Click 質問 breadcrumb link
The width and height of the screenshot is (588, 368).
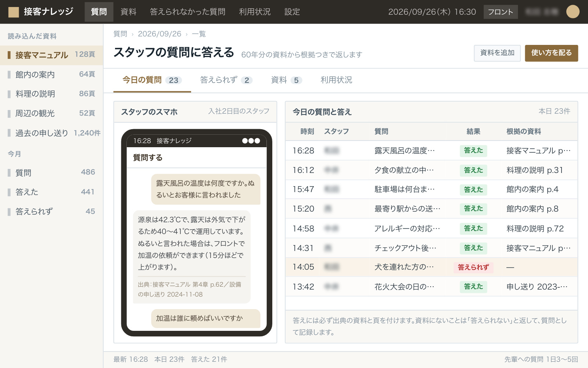(x=120, y=34)
